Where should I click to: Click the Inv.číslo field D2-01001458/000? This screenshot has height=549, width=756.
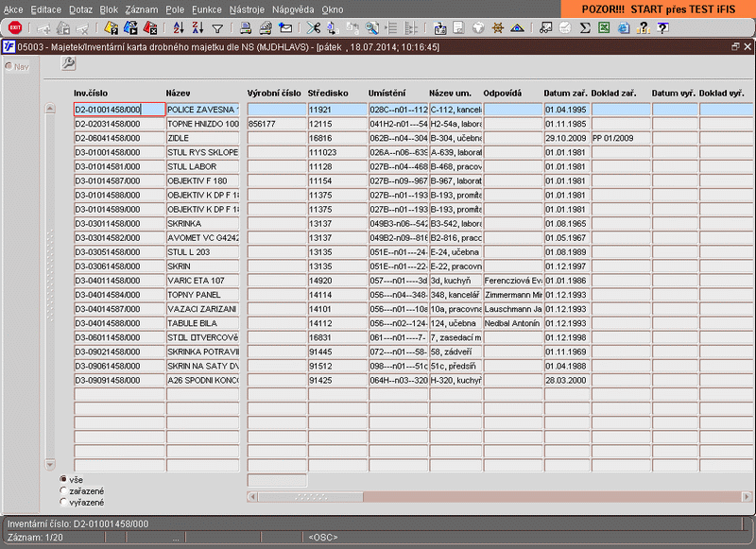pos(120,110)
